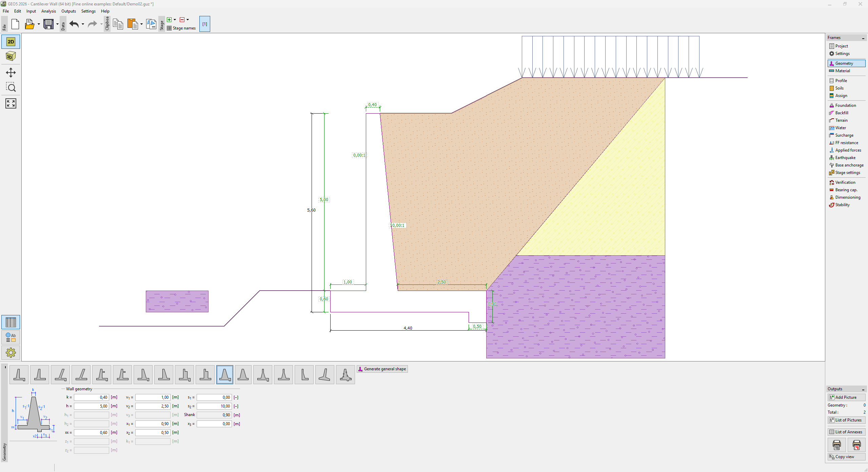This screenshot has width=868, height=472.
Task: Click the h wall height input field
Action: tap(91, 406)
